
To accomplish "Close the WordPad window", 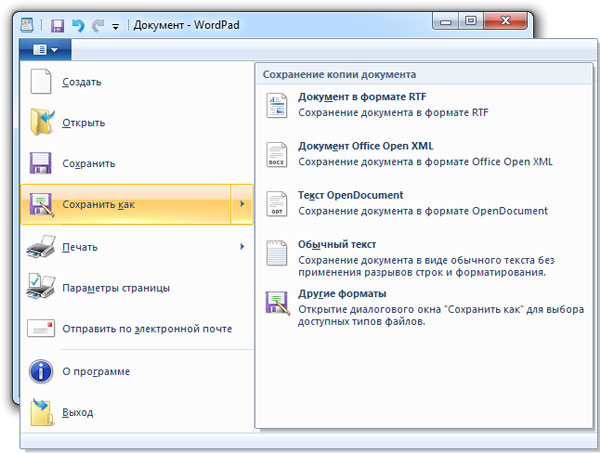I will 505,21.
